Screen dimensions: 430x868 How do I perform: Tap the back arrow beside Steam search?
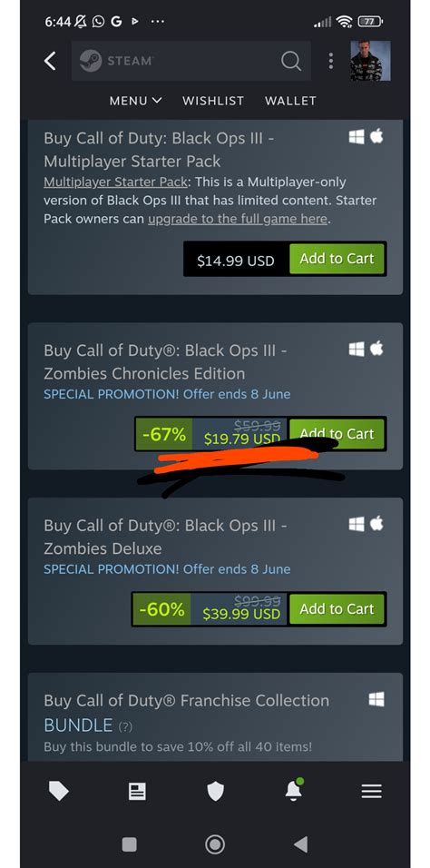tap(50, 61)
